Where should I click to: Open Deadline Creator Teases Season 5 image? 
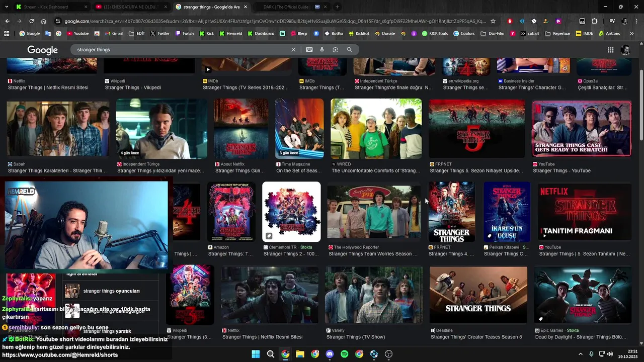(x=478, y=295)
